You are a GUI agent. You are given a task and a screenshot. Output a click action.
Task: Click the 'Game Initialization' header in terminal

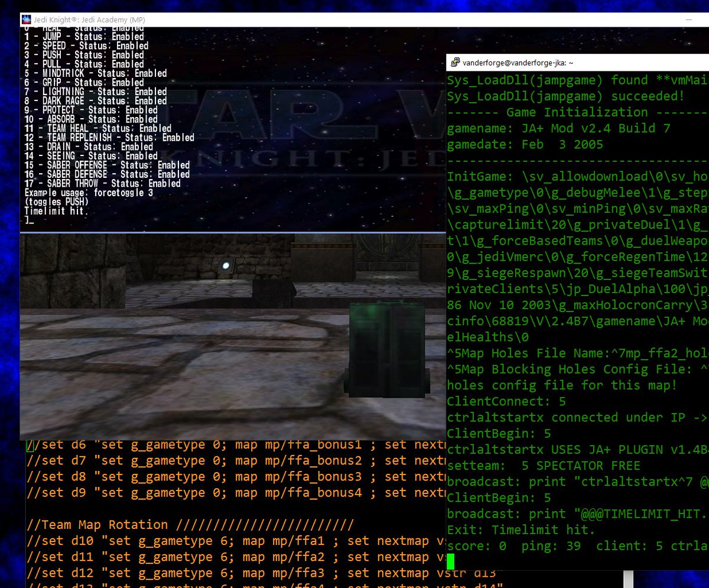coord(577,112)
